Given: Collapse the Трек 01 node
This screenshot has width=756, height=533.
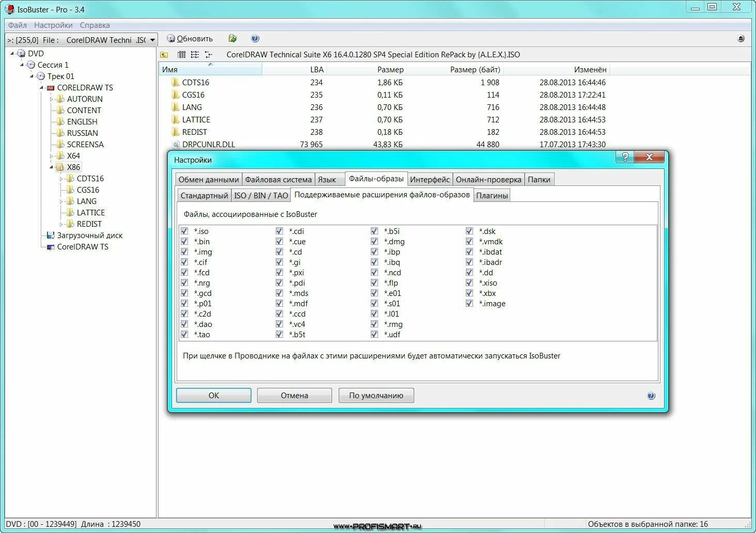Looking at the screenshot, I should point(31,76).
